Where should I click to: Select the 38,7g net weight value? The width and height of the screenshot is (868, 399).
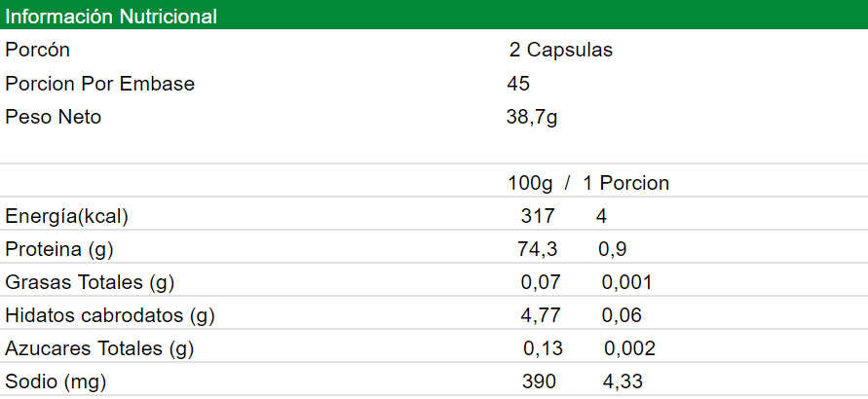click(531, 118)
